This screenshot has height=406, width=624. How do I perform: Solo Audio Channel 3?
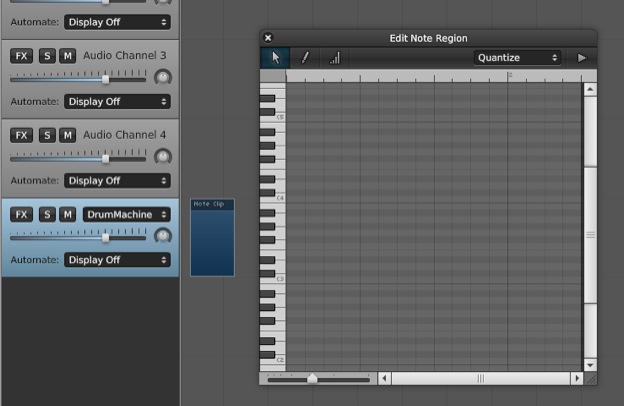click(47, 56)
